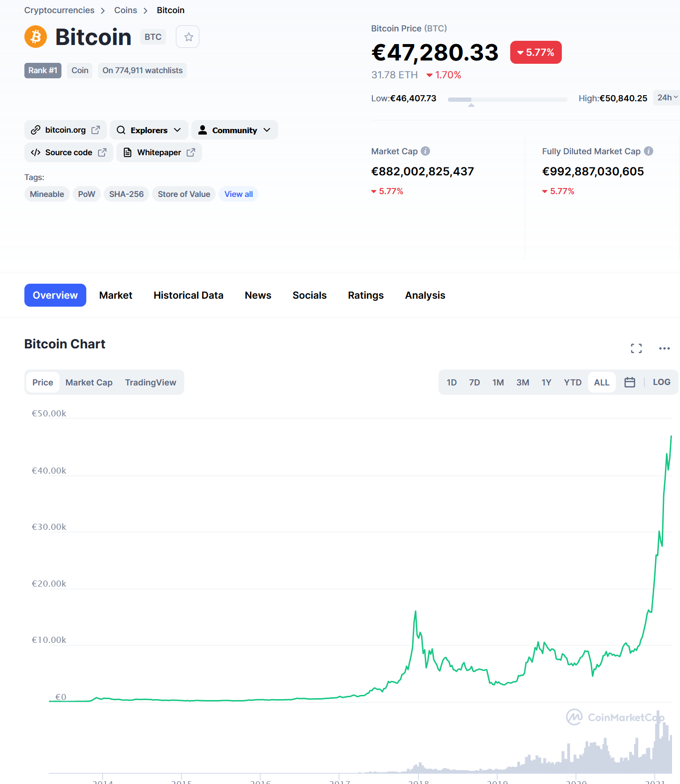Switch chart to Price view
Image resolution: width=680 pixels, height=784 pixels.
click(x=43, y=382)
